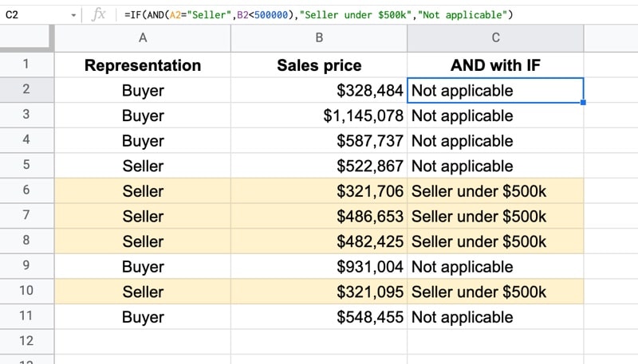Select row 2 header
Image resolution: width=638 pixels, height=364 pixels.
coord(27,89)
